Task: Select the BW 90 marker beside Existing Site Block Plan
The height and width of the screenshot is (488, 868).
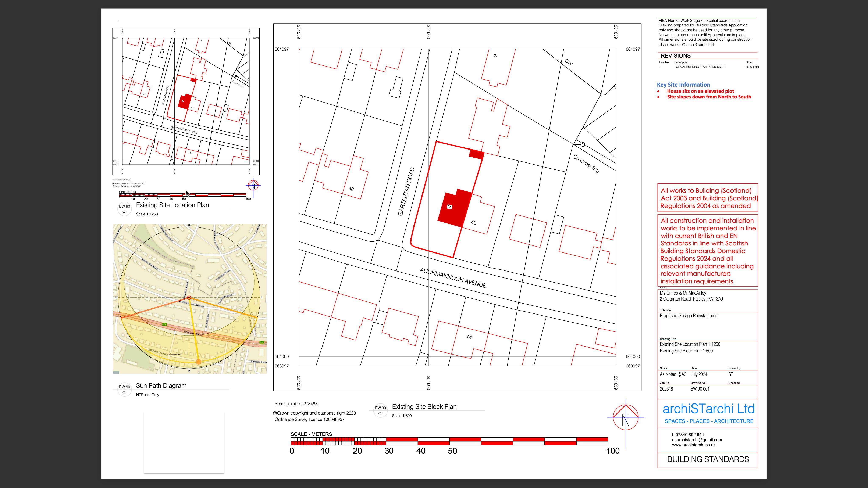Action: 380,410
